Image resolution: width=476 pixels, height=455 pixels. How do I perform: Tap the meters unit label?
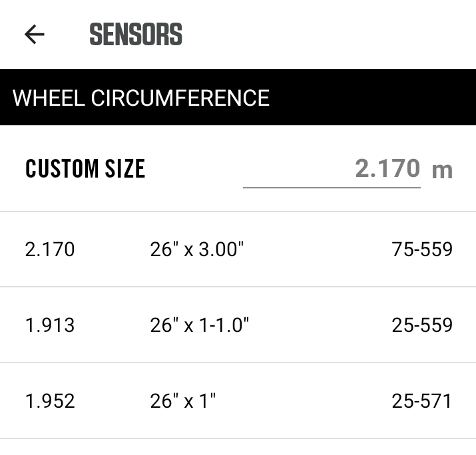[x=442, y=170]
